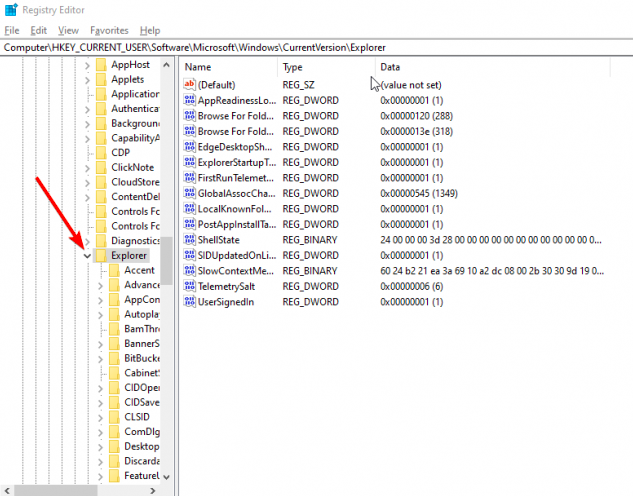
Task: Click the GlobalAssocCha value icon
Action: click(190, 194)
